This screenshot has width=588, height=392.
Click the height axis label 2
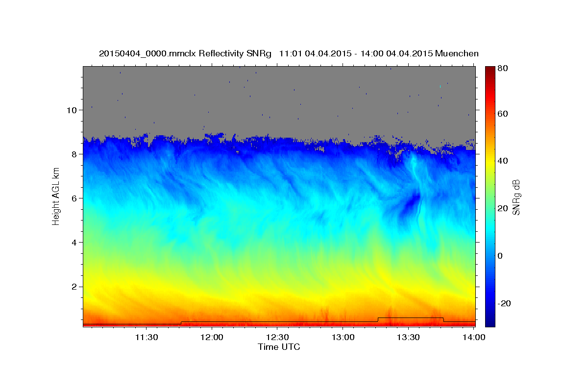click(x=74, y=287)
